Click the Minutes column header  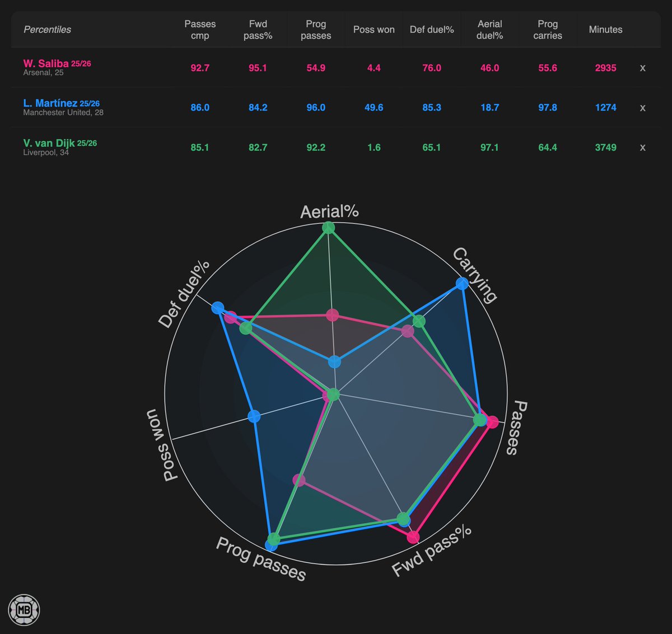(x=606, y=30)
